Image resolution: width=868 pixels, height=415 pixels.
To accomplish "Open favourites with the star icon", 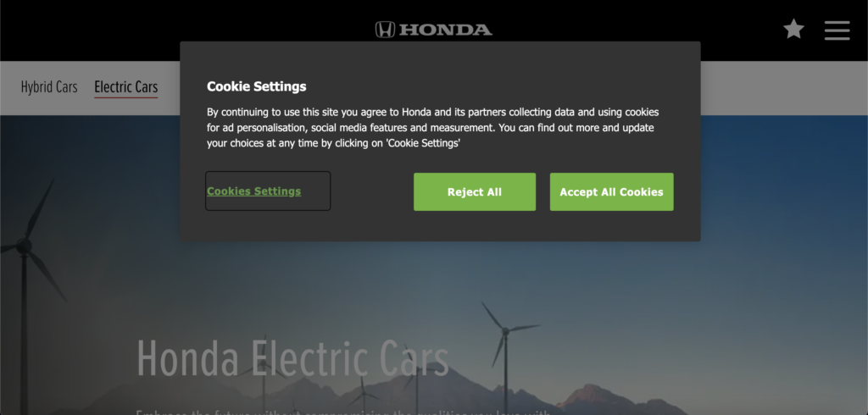I will pos(793,29).
